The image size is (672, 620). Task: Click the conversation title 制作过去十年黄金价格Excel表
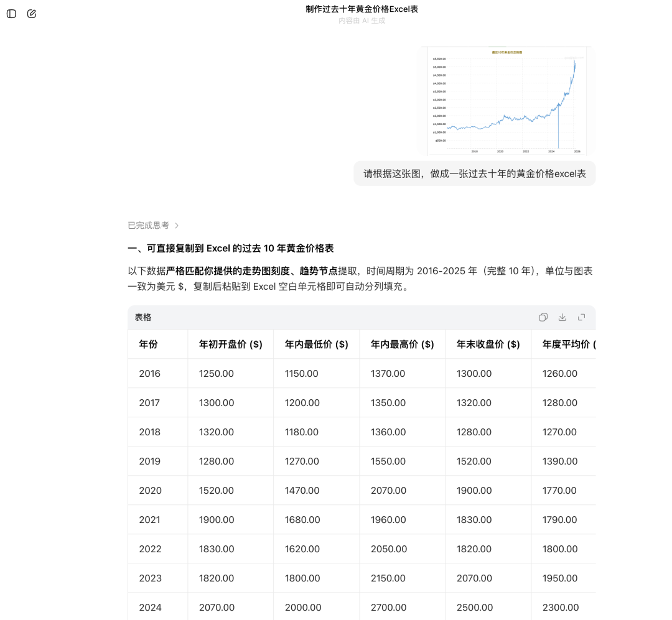point(362,9)
